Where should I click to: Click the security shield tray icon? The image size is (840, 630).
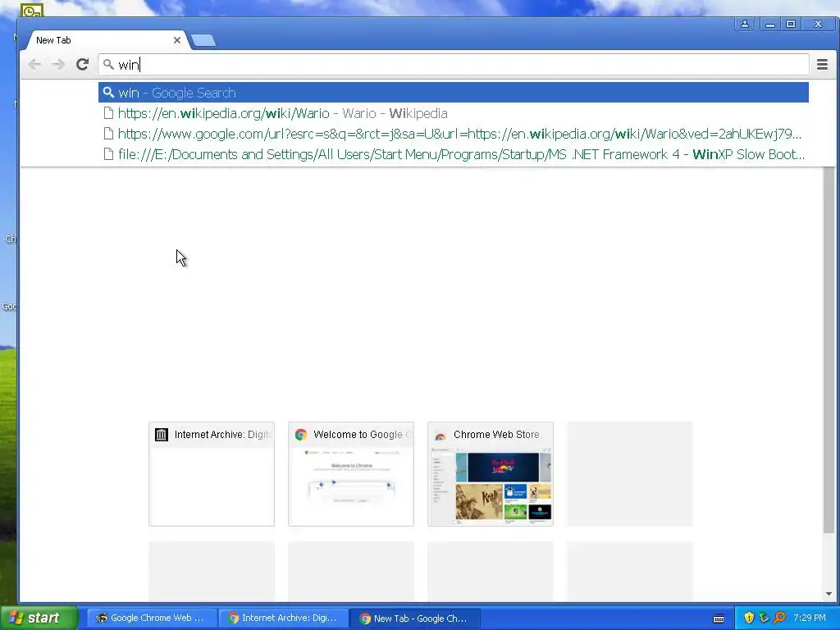pos(749,618)
